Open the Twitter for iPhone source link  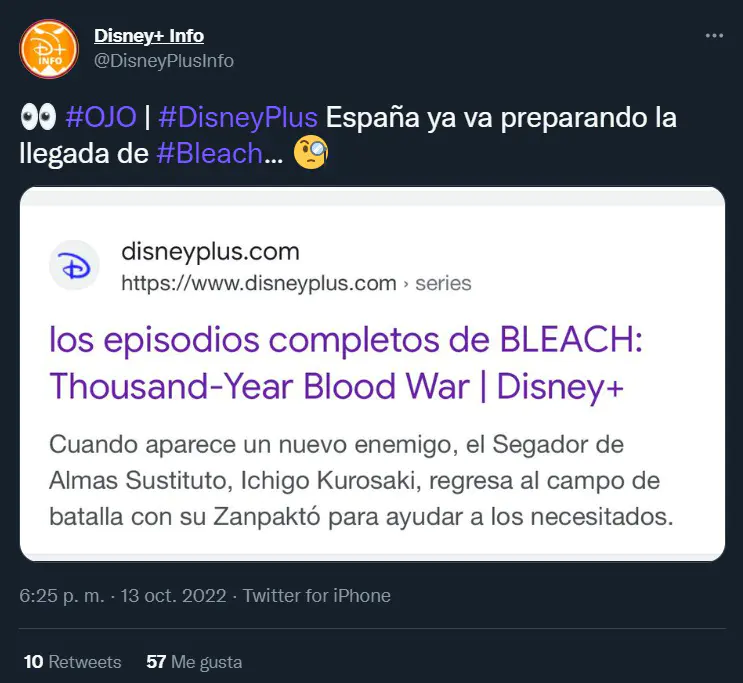(317, 595)
